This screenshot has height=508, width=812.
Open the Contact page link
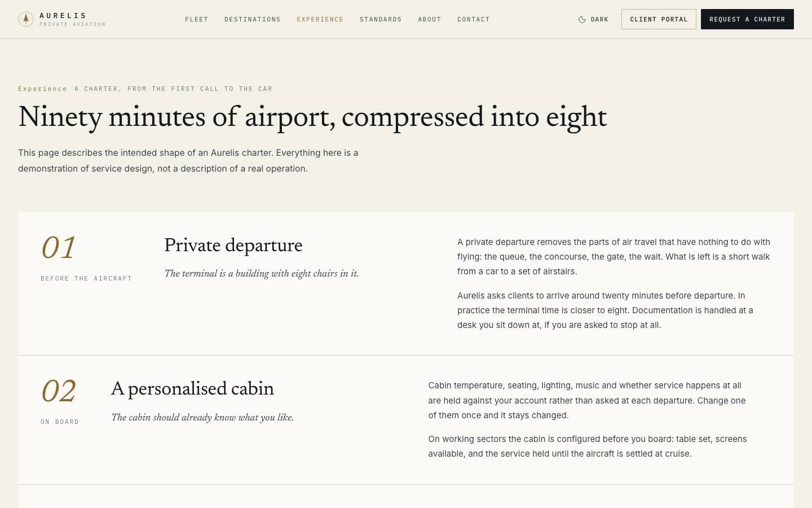coord(474,19)
